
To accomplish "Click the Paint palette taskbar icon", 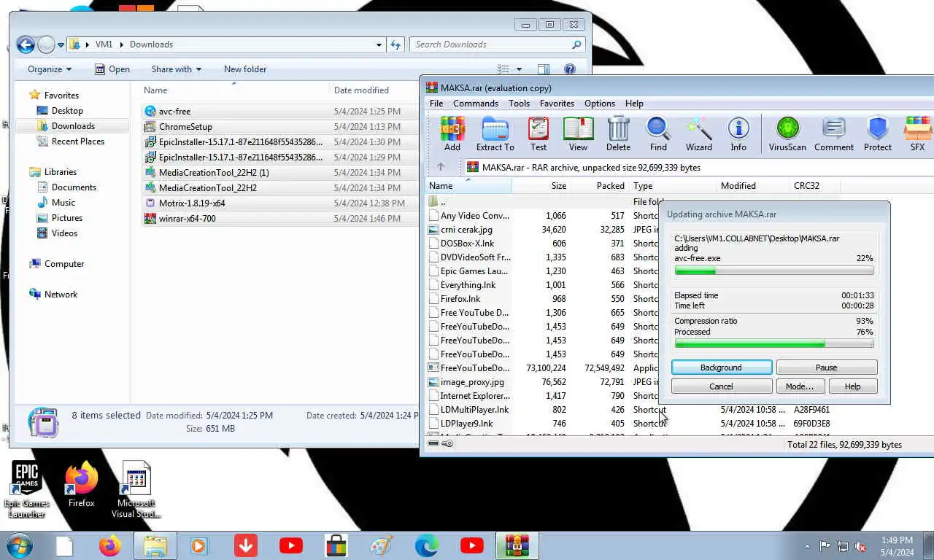I will (382, 545).
